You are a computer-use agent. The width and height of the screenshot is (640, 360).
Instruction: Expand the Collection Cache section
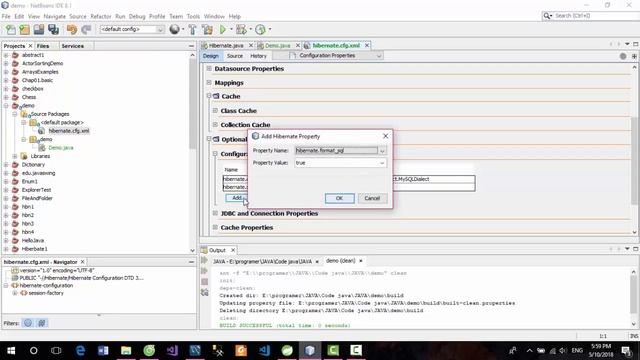[x=215, y=124]
